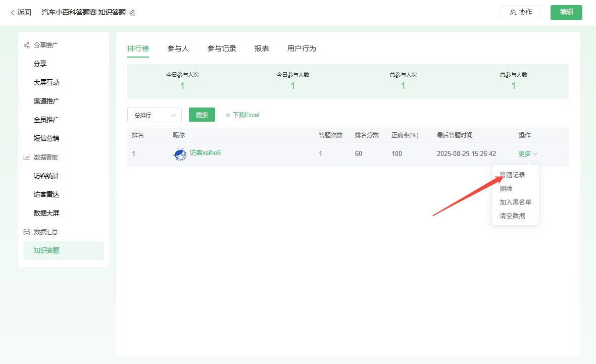Open 访客雷达 in the sidebar

46,194
